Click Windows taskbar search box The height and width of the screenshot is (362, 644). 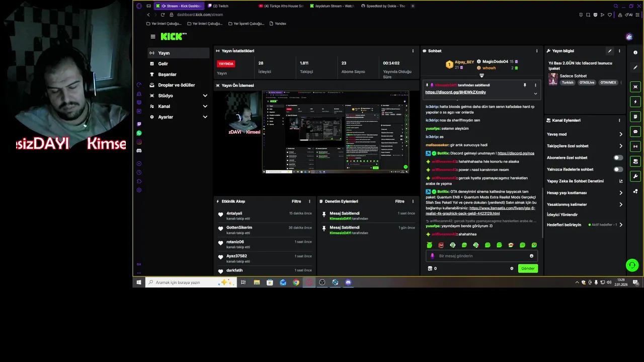[190, 283]
